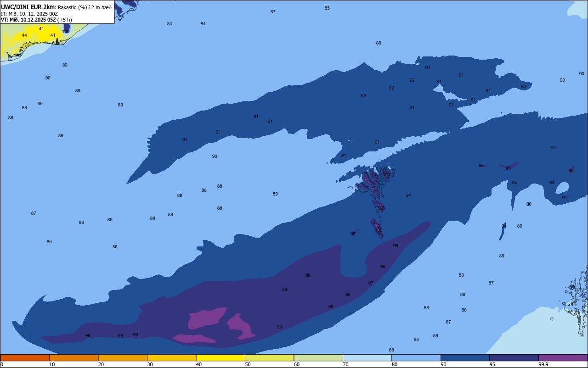Select the bright yellow 40–50 legend swatch
Screen dimensions: 588x368
tap(220, 357)
